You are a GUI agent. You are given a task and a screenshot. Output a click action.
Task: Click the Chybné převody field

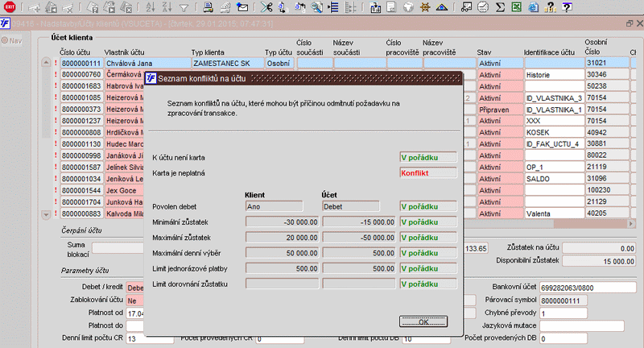pyautogui.click(x=563, y=313)
